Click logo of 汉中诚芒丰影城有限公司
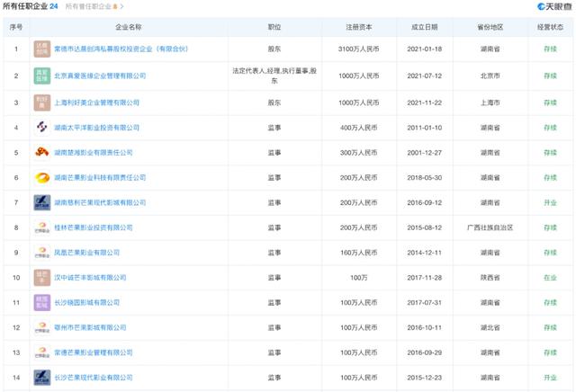Image resolution: width=576 pixels, height=392 pixels. 42,278
